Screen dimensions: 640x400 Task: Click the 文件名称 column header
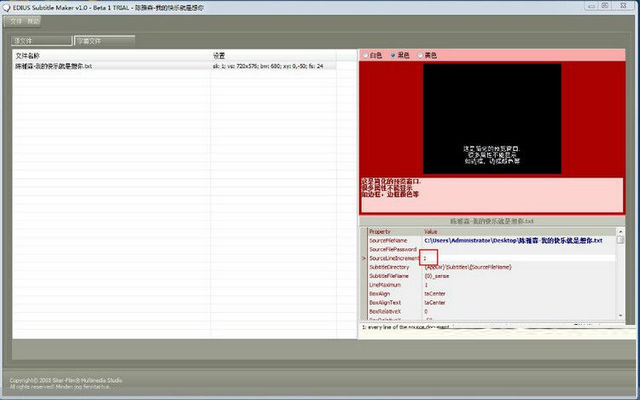pyautogui.click(x=28, y=55)
